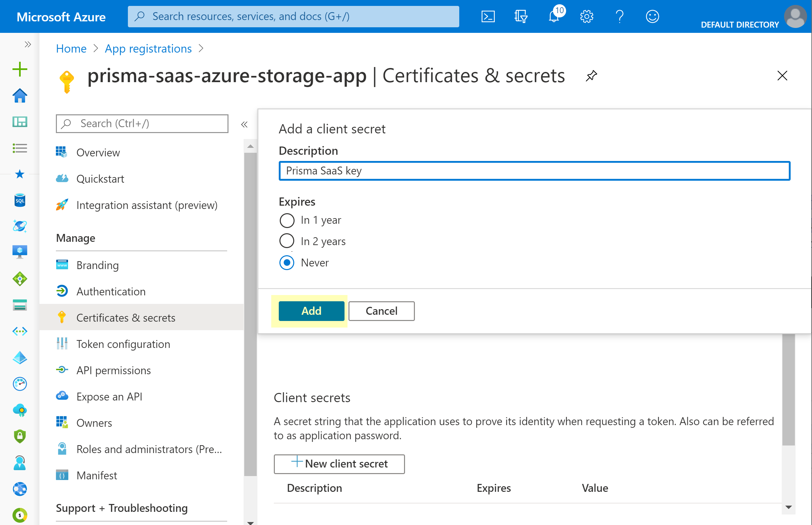
Task: Click the Description text field
Action: (534, 171)
